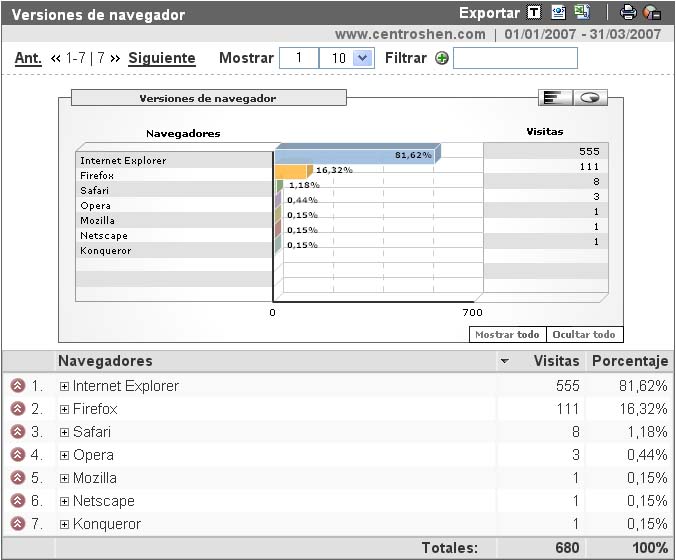Screen dimensions: 676x560
Task: Expand Mozilla versions
Action: [x=64, y=478]
